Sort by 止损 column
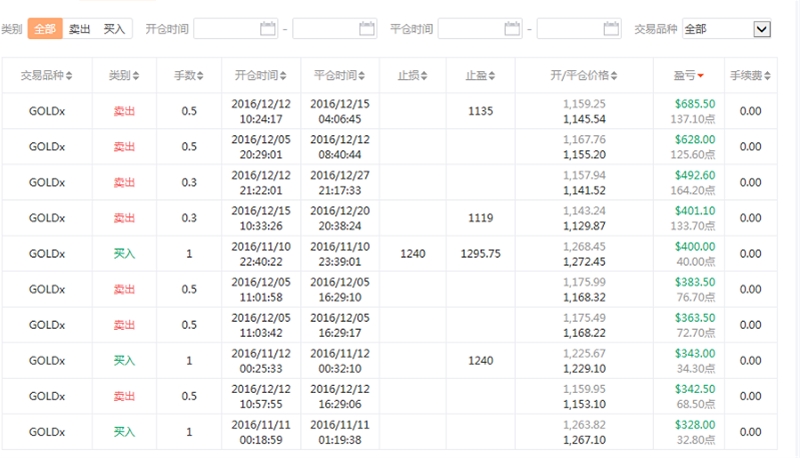The image size is (800, 458). tap(413, 75)
